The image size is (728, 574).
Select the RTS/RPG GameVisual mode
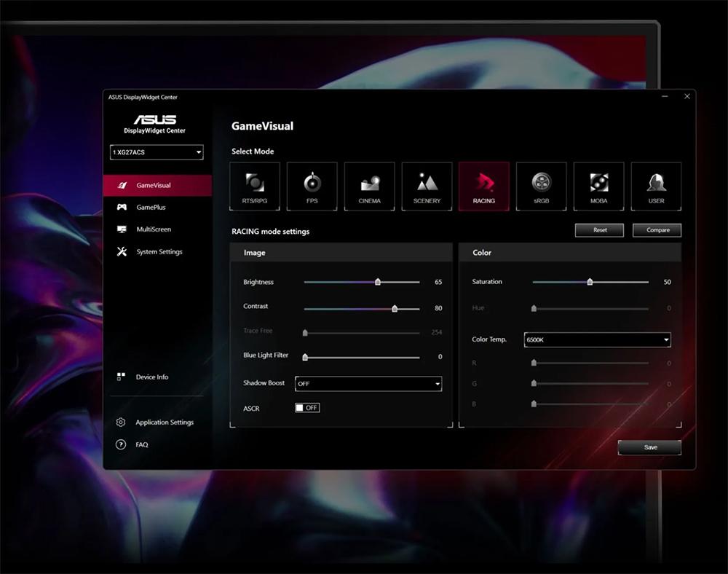point(254,186)
